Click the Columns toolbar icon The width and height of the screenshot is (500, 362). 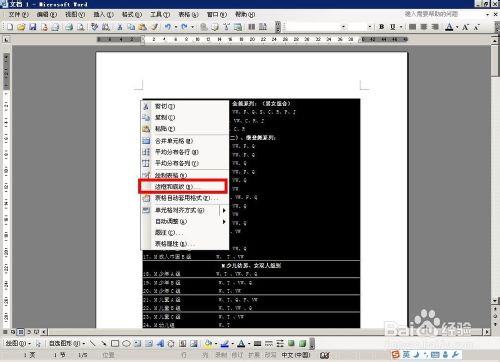pos(252,27)
